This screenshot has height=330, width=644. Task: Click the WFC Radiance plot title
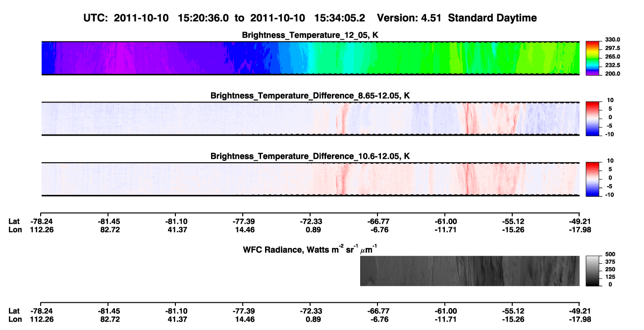311,249
